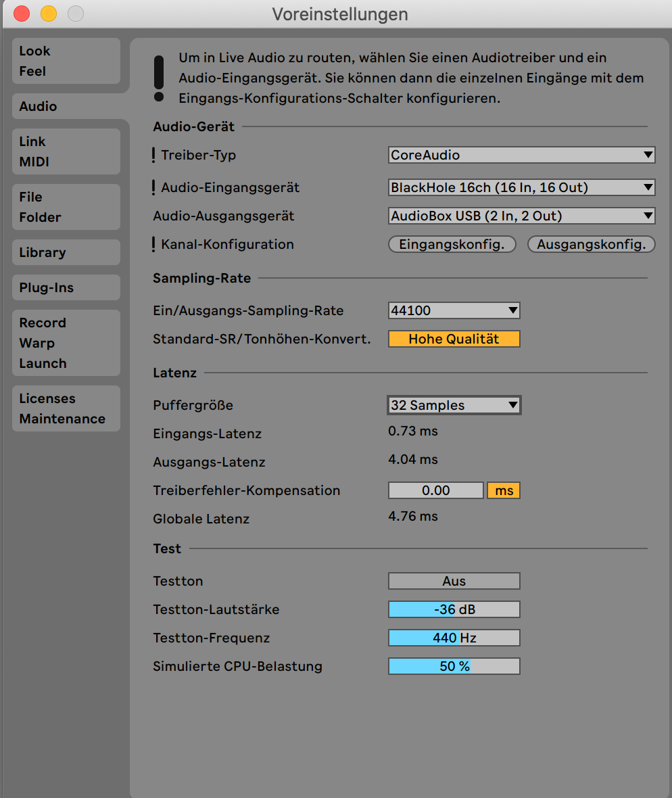
Task: Toggle the ms unit button for Treiberfehler-Kompensation
Action: [504, 490]
